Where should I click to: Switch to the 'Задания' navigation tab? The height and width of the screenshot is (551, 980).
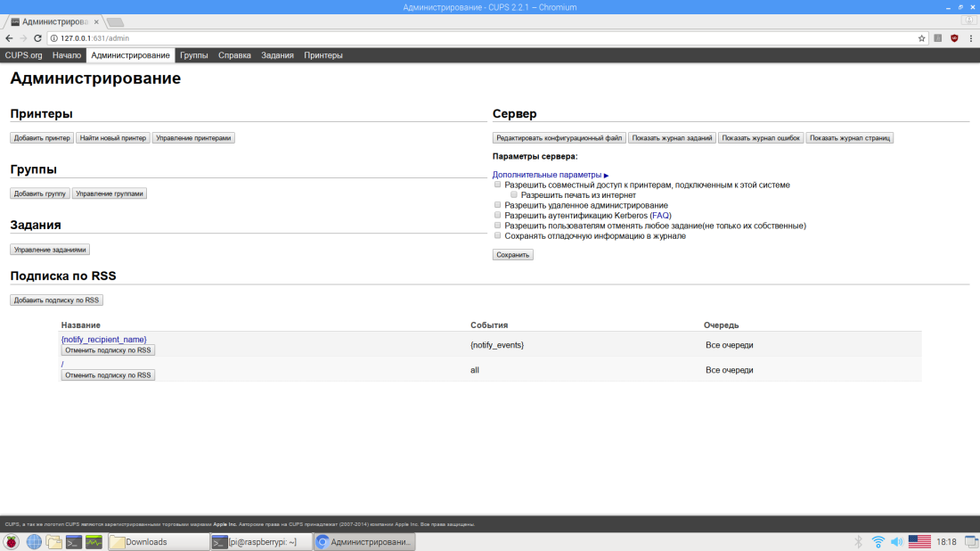277,55
